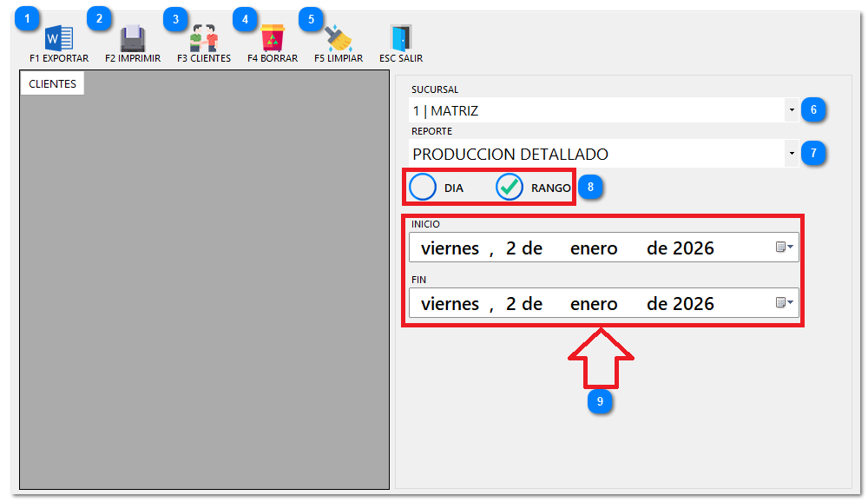Click the ESC SALIR text label

(401, 59)
